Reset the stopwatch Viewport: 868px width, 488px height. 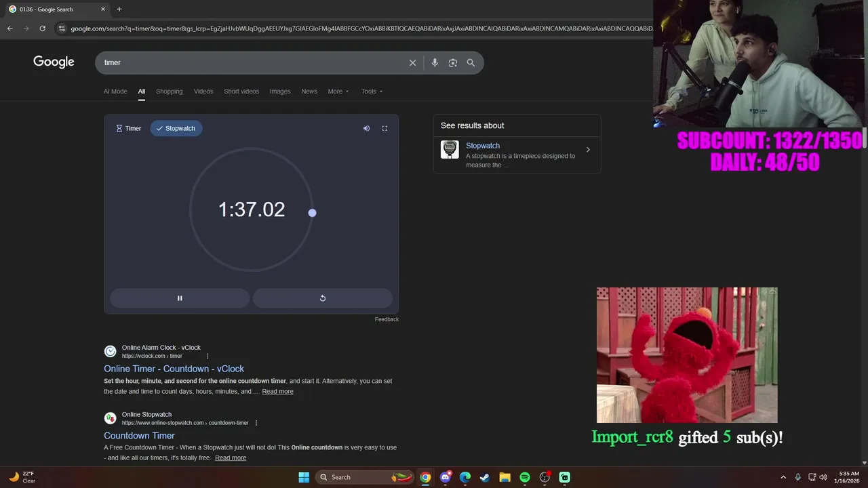coord(323,298)
